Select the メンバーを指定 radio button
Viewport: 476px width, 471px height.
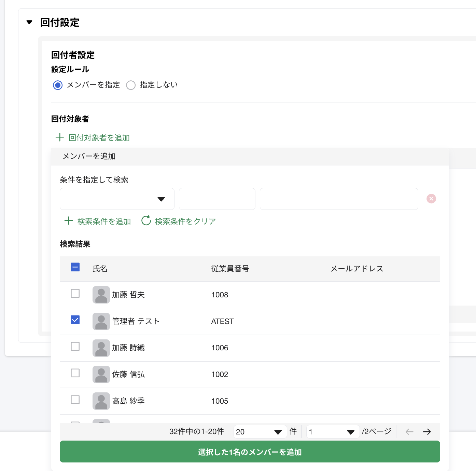(x=58, y=85)
